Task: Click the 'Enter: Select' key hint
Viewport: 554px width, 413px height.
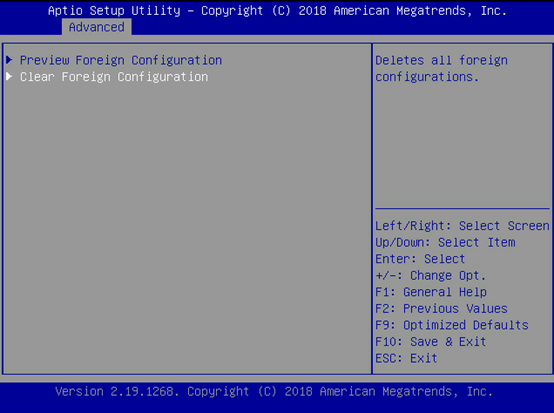Action: click(420, 259)
